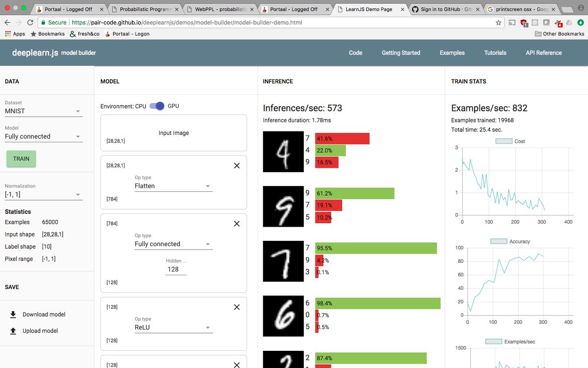
Task: Remove the ReLU layer with X
Action: coord(237,307)
